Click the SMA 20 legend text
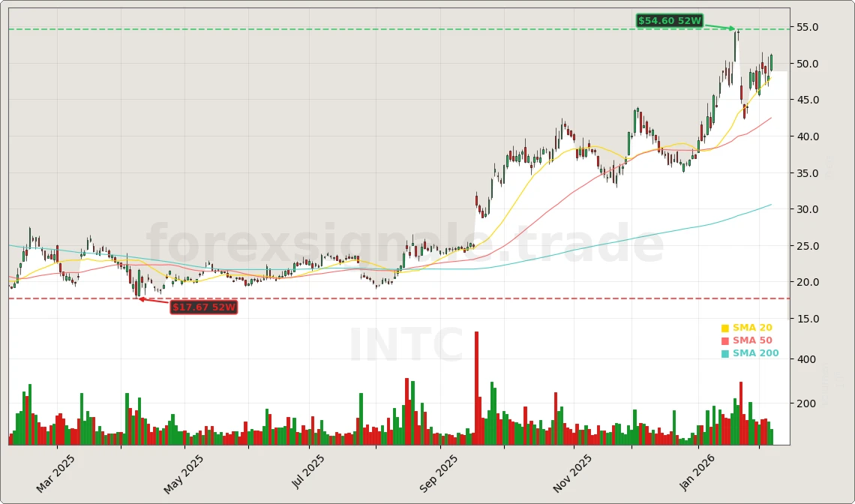855x504 pixels. (x=752, y=328)
